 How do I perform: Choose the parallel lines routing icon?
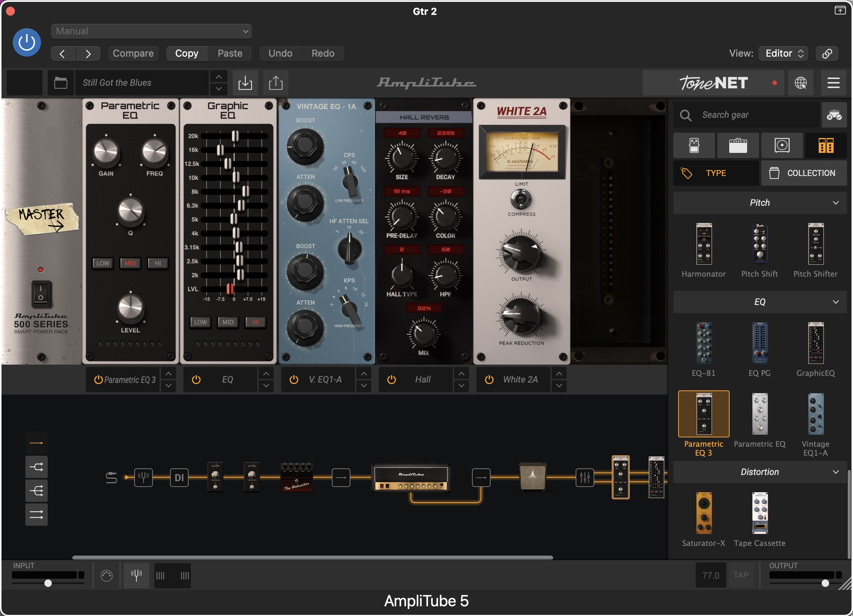tap(37, 515)
